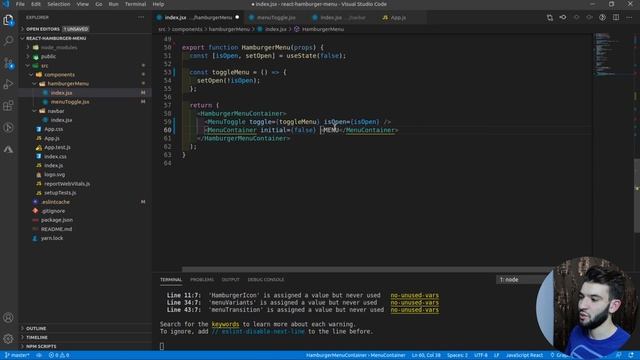Click Spaces: 2 indentation in status bar
This screenshot has height=360, width=640.
click(x=457, y=355)
